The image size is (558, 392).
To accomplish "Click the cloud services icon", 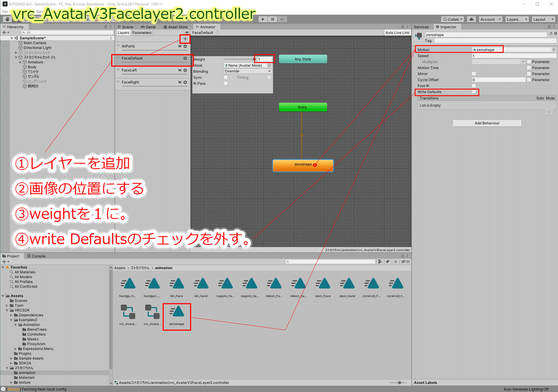I will pyautogui.click(x=472, y=20).
